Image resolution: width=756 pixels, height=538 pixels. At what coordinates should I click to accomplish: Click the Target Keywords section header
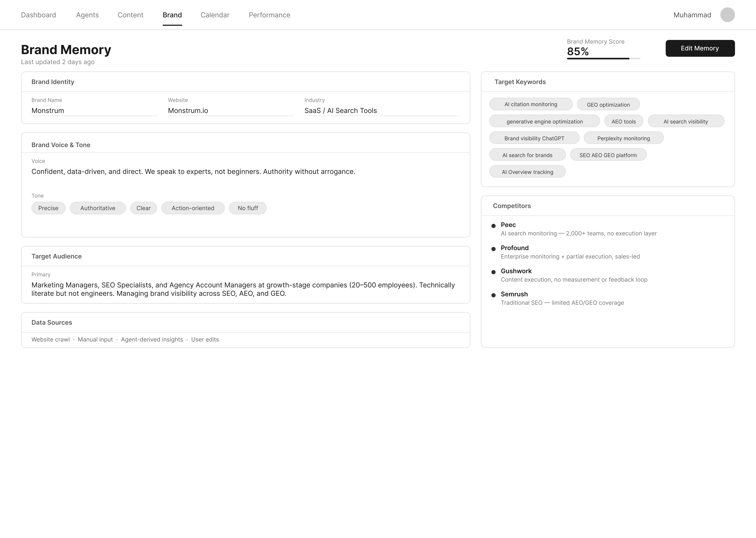[x=520, y=82]
